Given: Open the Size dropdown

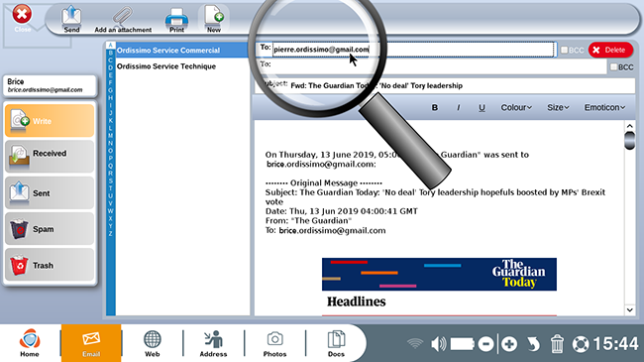Looking at the screenshot, I should [558, 107].
